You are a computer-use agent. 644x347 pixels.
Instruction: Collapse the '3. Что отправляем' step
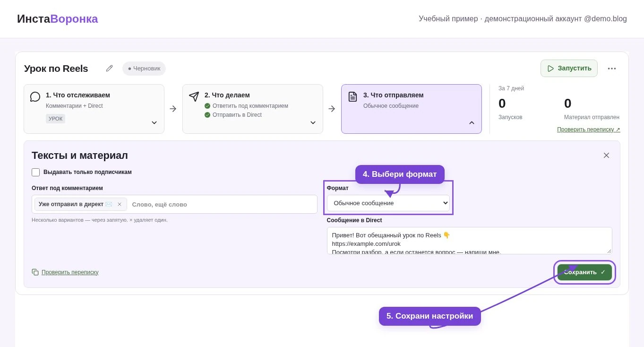[x=472, y=123]
